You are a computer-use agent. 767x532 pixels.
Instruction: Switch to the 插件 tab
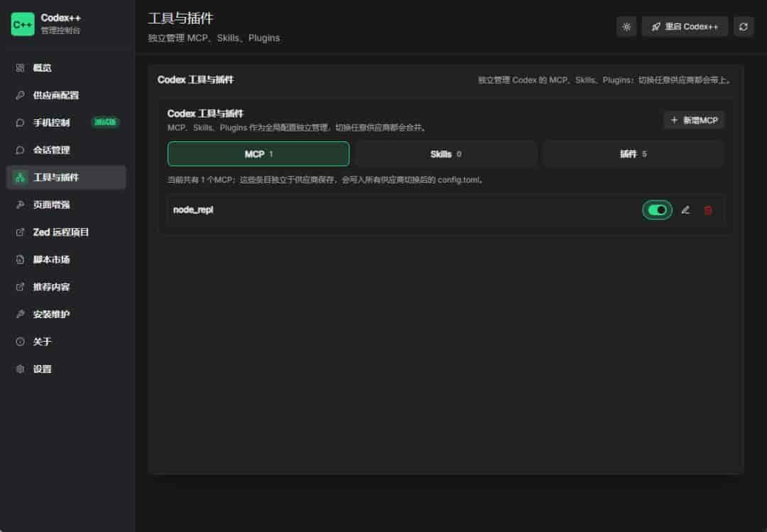tap(633, 154)
